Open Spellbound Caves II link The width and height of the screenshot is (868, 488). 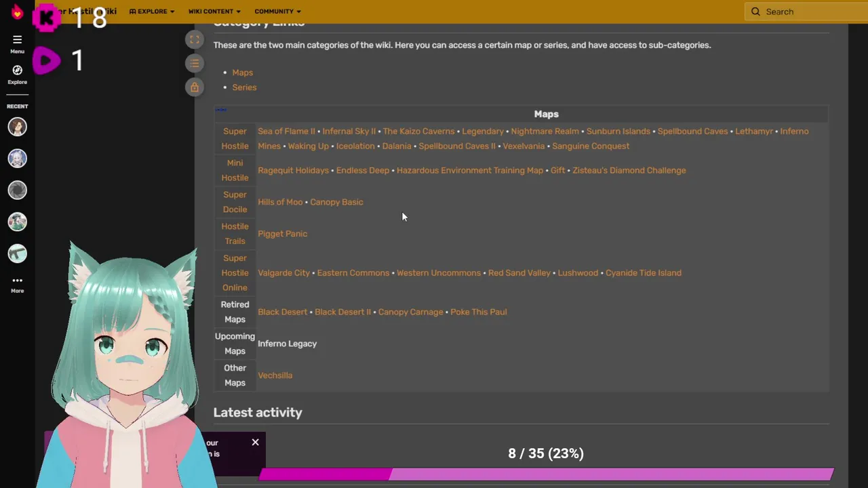coord(457,146)
